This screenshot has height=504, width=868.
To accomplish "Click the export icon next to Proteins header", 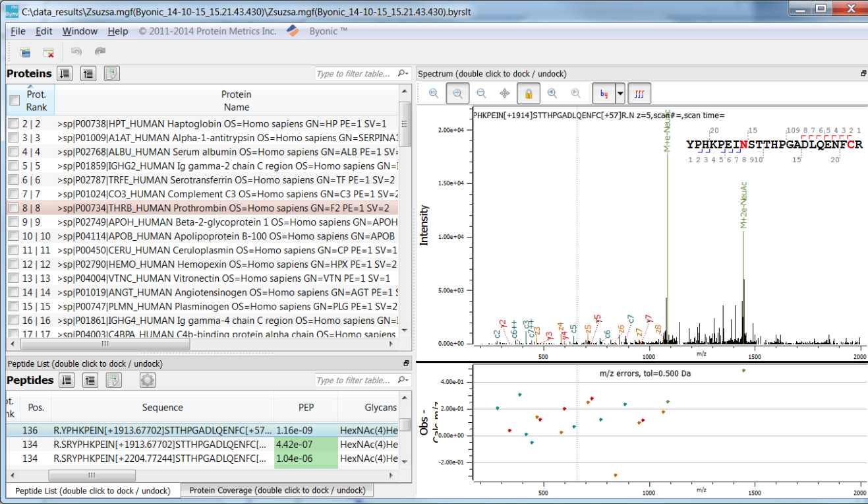I will coord(111,73).
